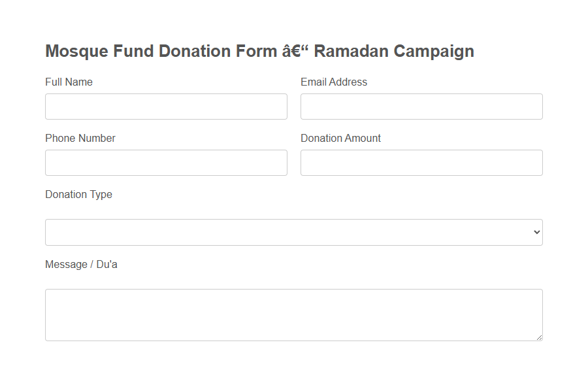Screen dimensions: 588x383
Task: Click the Mosque Fund Donation Form heading
Action: click(x=259, y=51)
